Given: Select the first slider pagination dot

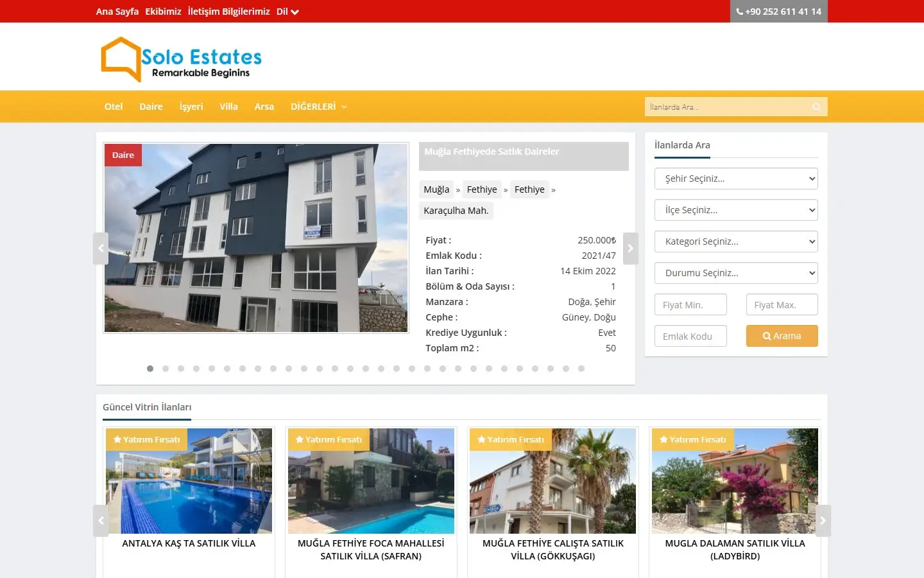Looking at the screenshot, I should point(150,369).
